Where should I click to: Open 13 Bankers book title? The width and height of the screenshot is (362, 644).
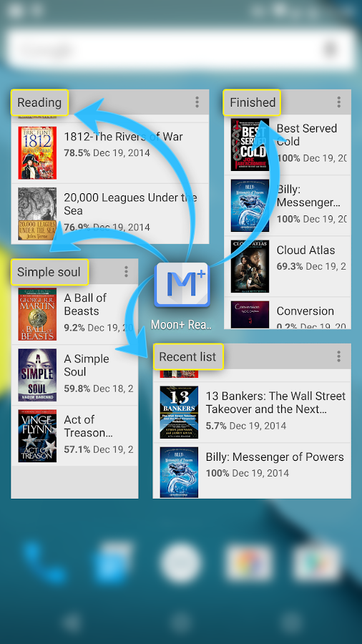tap(275, 402)
